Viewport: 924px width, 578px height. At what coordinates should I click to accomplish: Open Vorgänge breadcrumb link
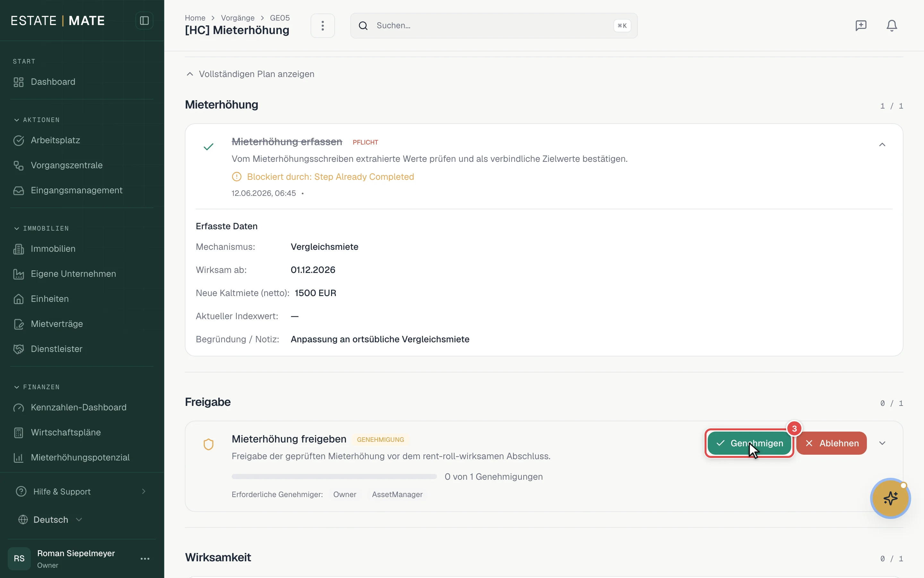[x=237, y=18]
